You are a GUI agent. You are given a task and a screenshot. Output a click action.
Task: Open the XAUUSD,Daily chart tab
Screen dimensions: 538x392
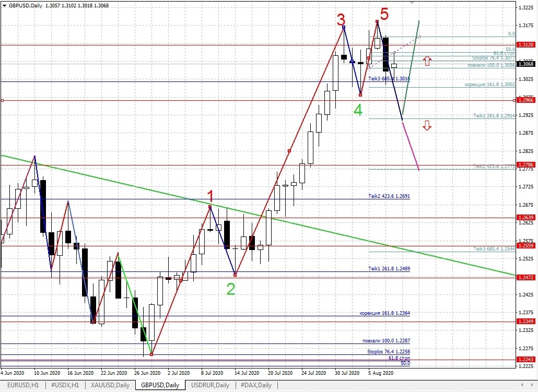[x=110, y=385]
